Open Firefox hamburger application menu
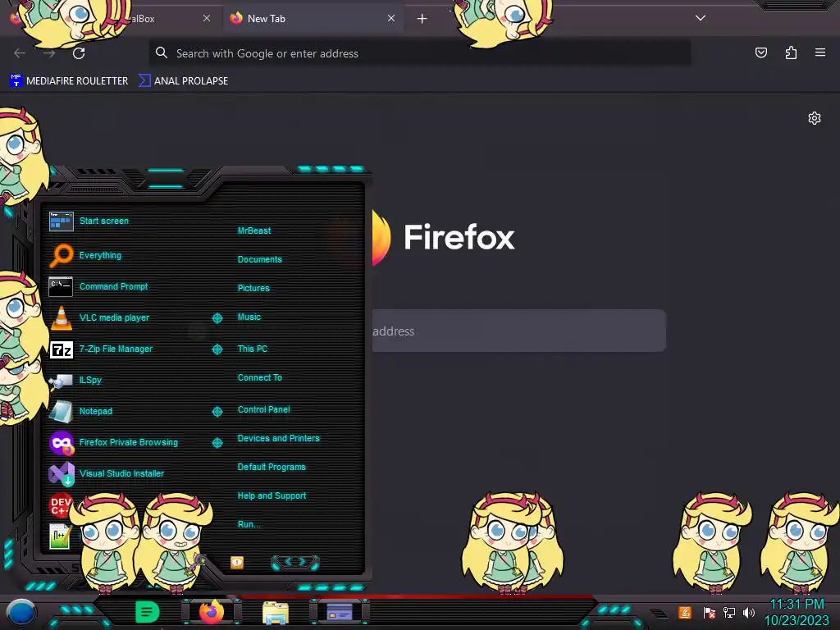Image resolution: width=840 pixels, height=630 pixels. click(820, 52)
